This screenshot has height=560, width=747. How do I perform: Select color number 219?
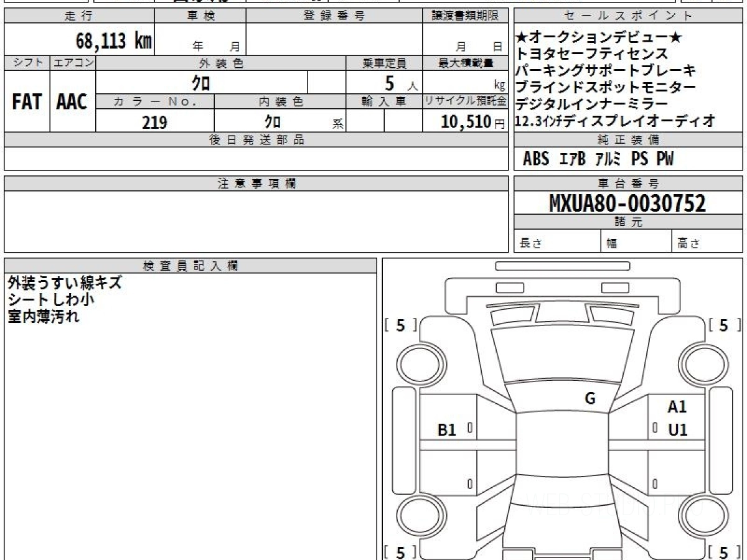click(x=154, y=122)
